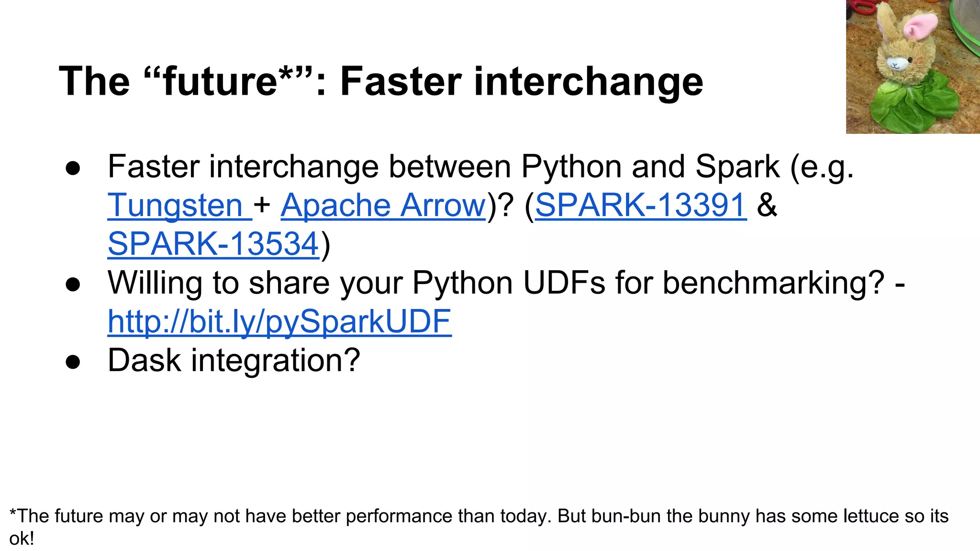Click "ok!" at the end of the footnote

pos(22,539)
